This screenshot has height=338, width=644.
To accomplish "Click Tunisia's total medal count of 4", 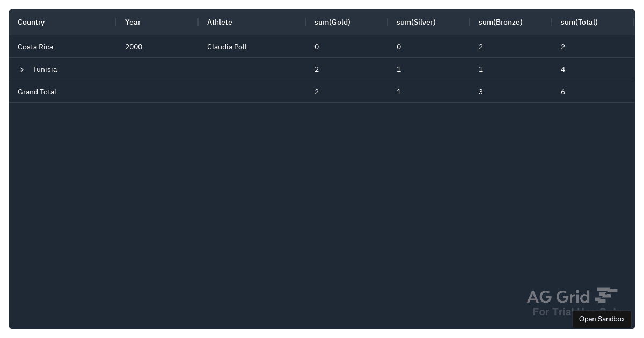I will (x=562, y=69).
